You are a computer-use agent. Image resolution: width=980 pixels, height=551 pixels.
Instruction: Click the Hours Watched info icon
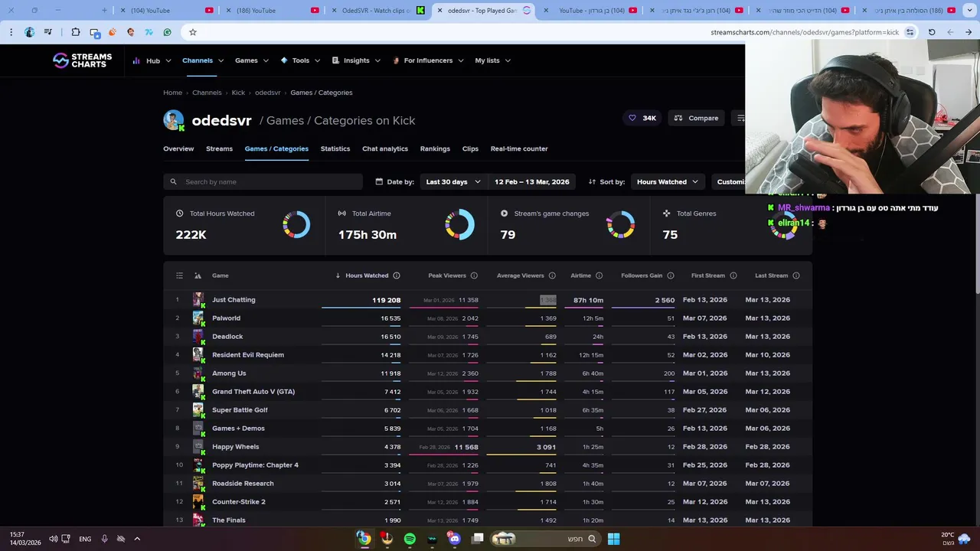point(396,275)
